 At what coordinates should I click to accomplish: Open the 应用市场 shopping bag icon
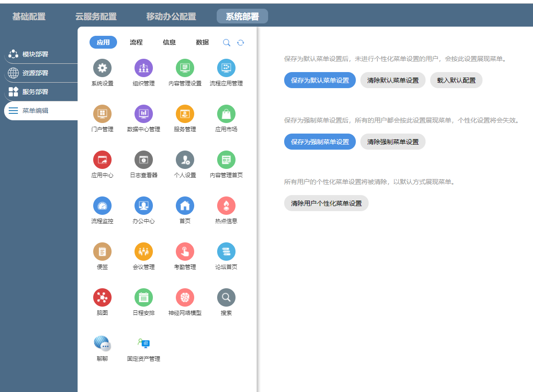point(226,114)
